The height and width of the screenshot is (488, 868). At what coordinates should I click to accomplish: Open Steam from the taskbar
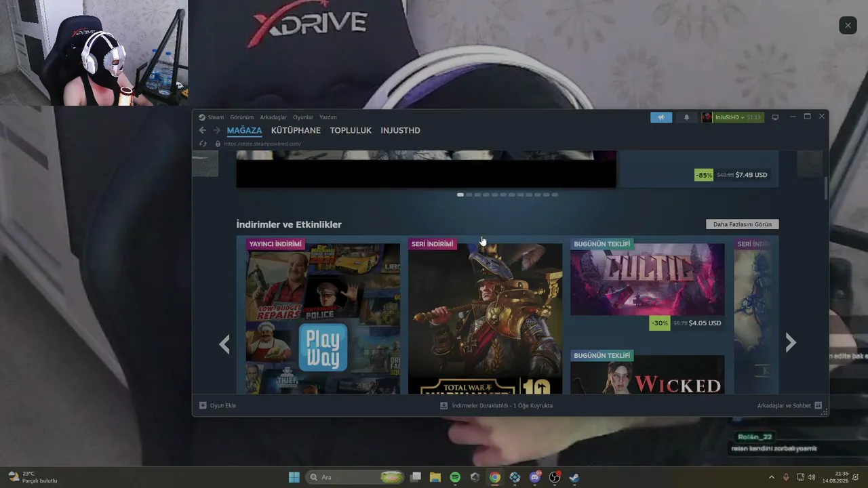point(574,477)
